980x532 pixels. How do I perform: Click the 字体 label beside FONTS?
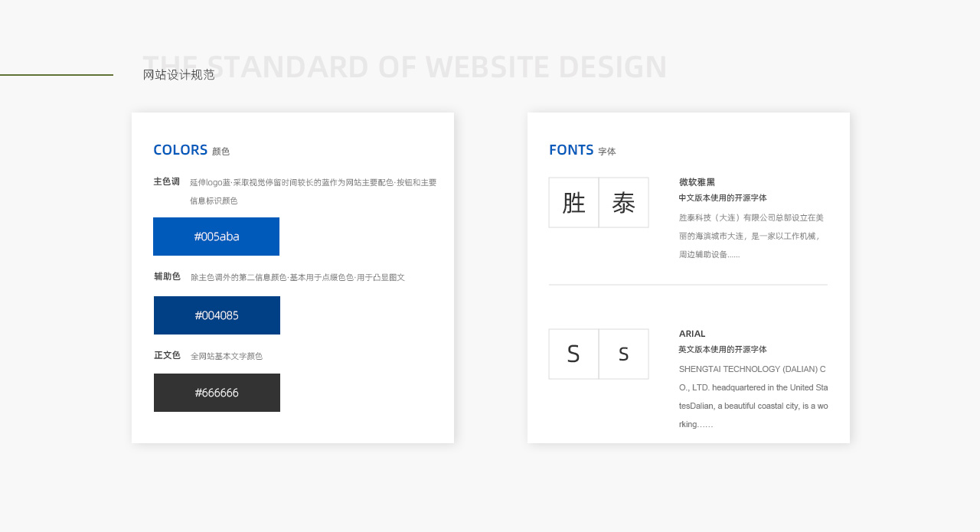pyautogui.click(x=607, y=151)
